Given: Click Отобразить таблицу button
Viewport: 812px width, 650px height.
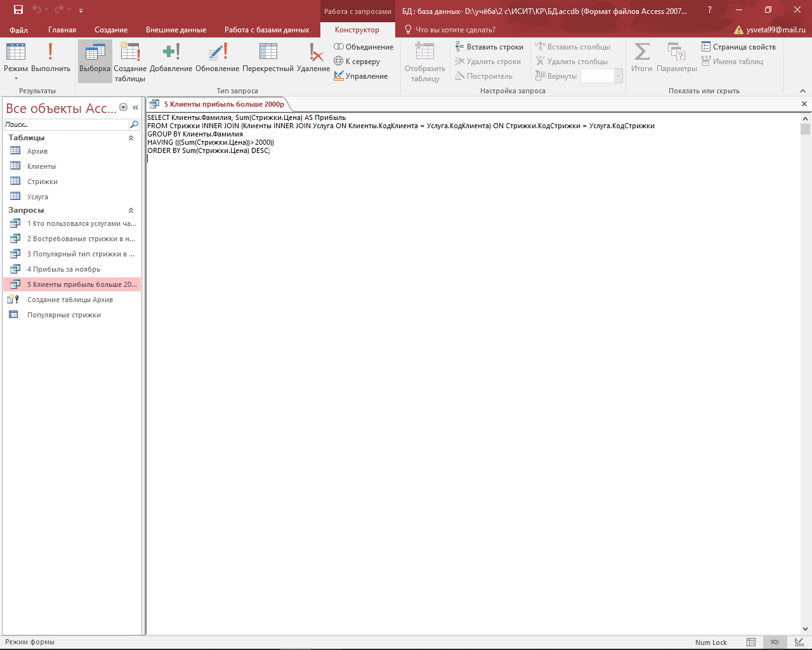Looking at the screenshot, I should click(x=425, y=62).
